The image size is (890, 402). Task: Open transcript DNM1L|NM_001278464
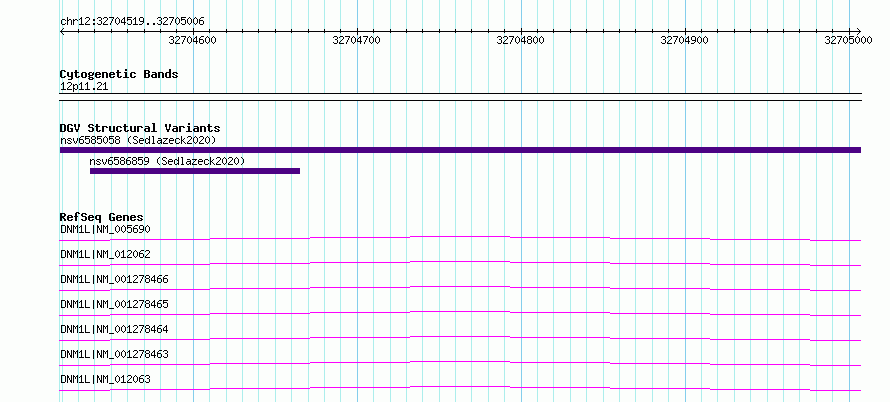point(114,329)
